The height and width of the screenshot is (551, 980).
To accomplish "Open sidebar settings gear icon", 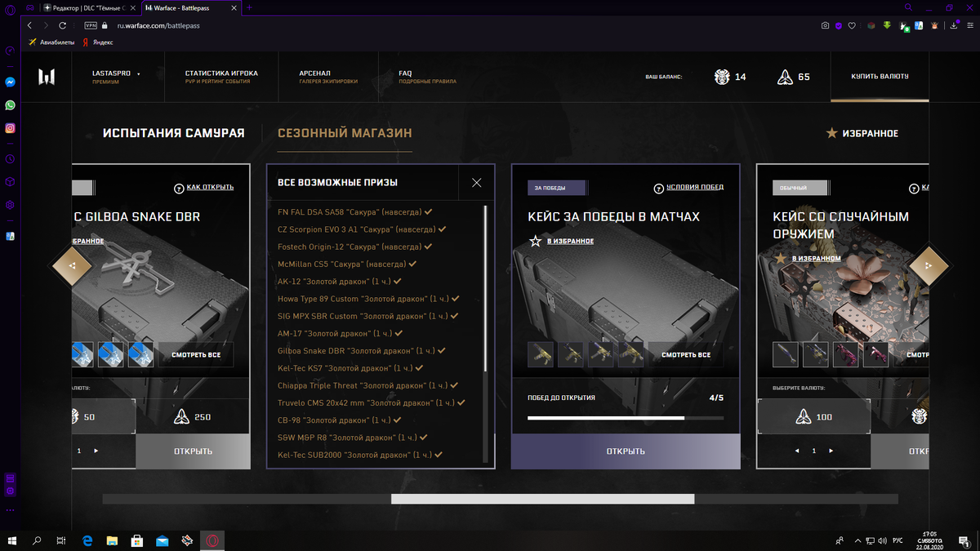I will (10, 205).
